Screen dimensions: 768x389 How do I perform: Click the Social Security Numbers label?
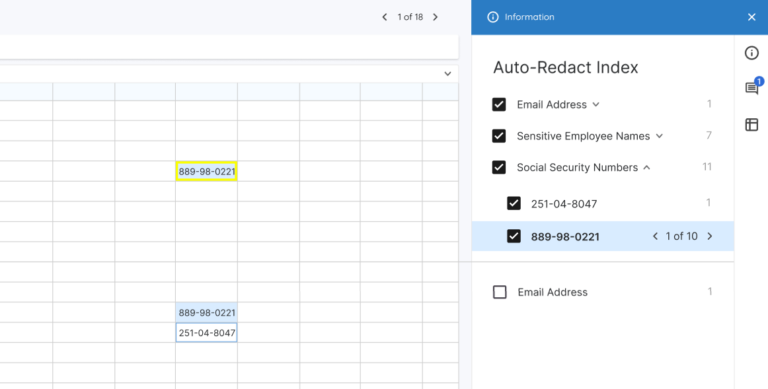coord(577,168)
